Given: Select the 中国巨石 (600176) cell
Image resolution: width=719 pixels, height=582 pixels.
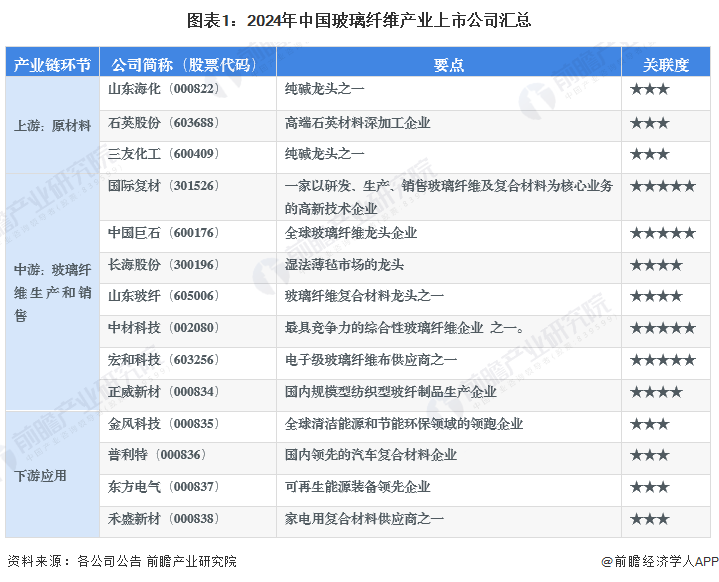Looking at the screenshot, I should [x=188, y=236].
